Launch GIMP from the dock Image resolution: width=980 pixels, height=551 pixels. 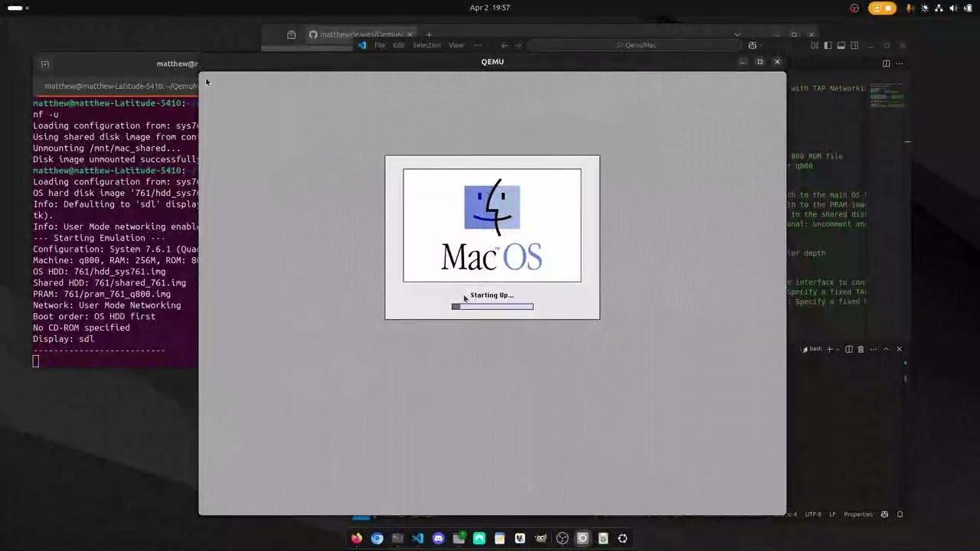point(541,538)
